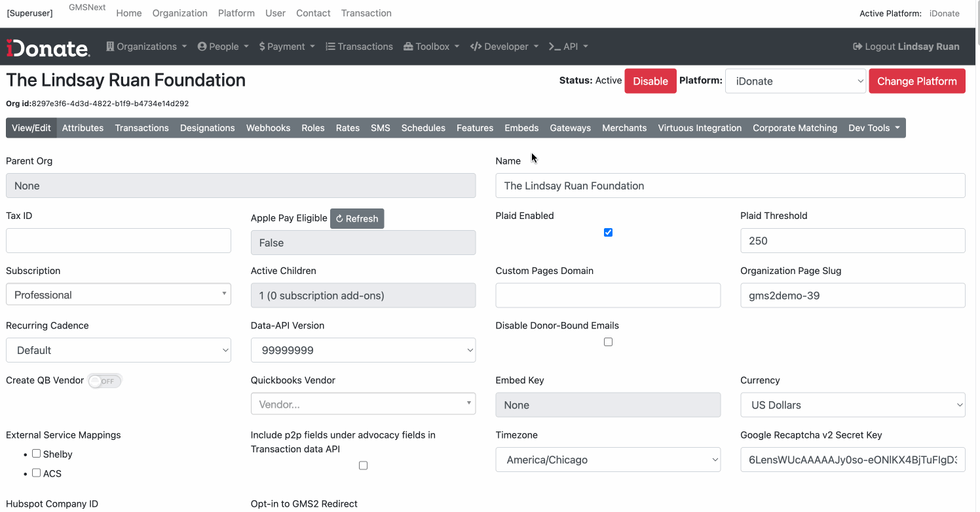The width and height of the screenshot is (980, 512).
Task: Click the Org id value text
Action: coord(110,104)
